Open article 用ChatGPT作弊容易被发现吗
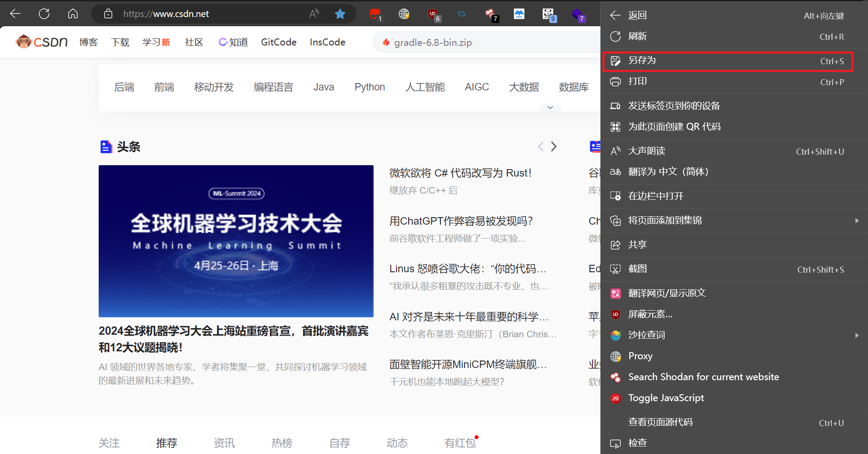Image resolution: width=868 pixels, height=454 pixels. click(461, 221)
